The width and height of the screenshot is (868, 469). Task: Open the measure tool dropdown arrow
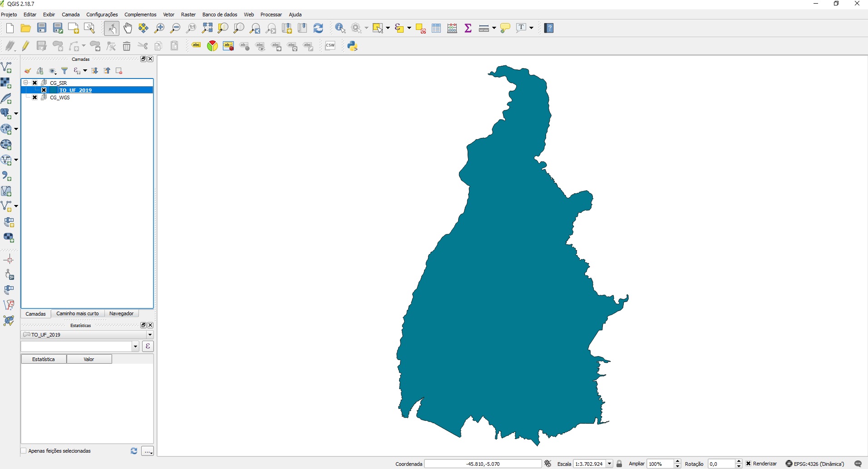tap(493, 28)
